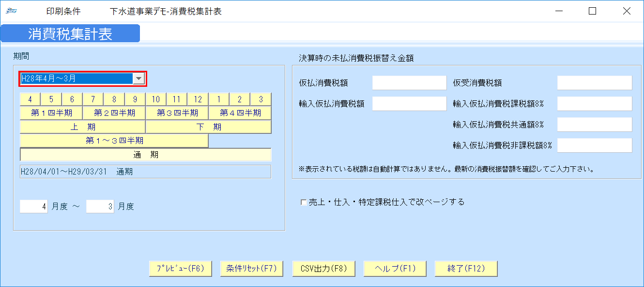Select 第1四半期 (first quarter)

51,112
